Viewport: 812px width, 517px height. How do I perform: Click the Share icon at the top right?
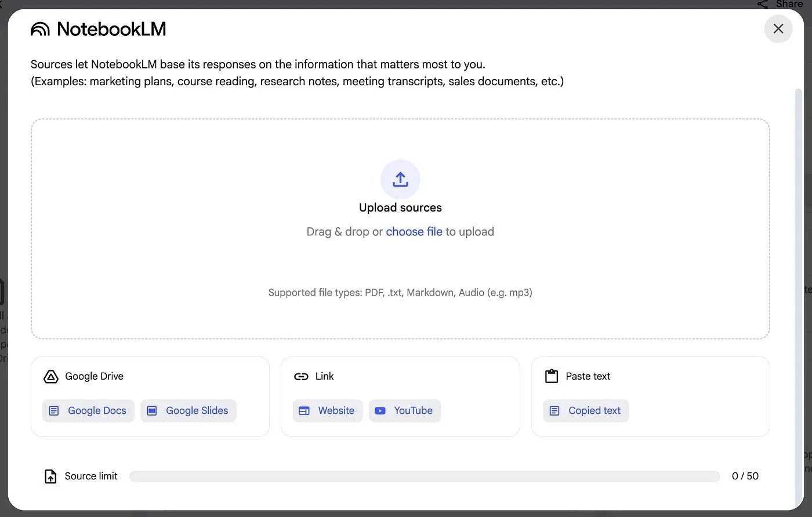pyautogui.click(x=762, y=3)
